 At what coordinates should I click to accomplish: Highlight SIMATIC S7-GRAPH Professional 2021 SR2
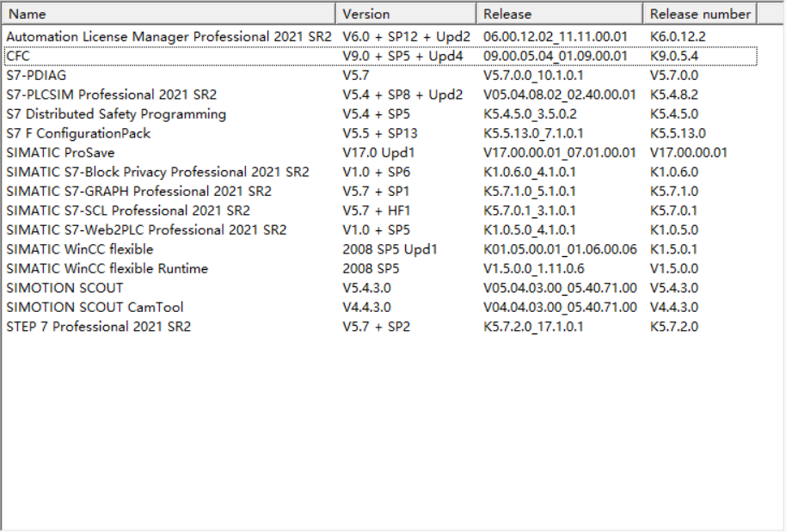coord(138,192)
